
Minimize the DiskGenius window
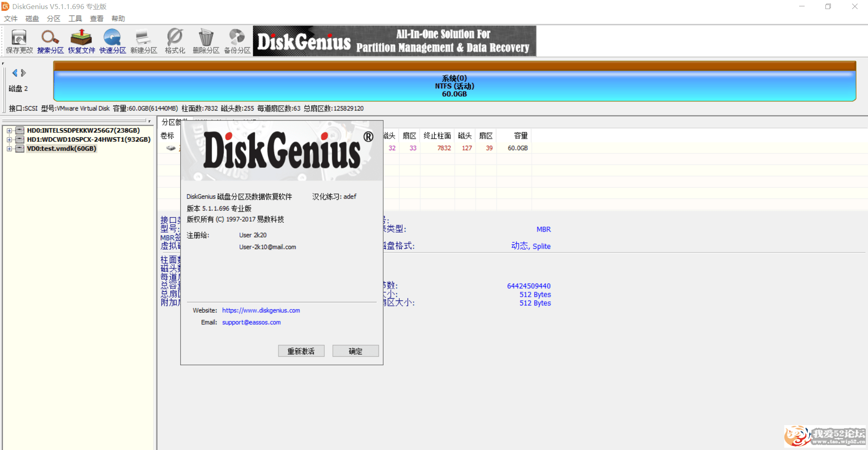[x=802, y=6]
